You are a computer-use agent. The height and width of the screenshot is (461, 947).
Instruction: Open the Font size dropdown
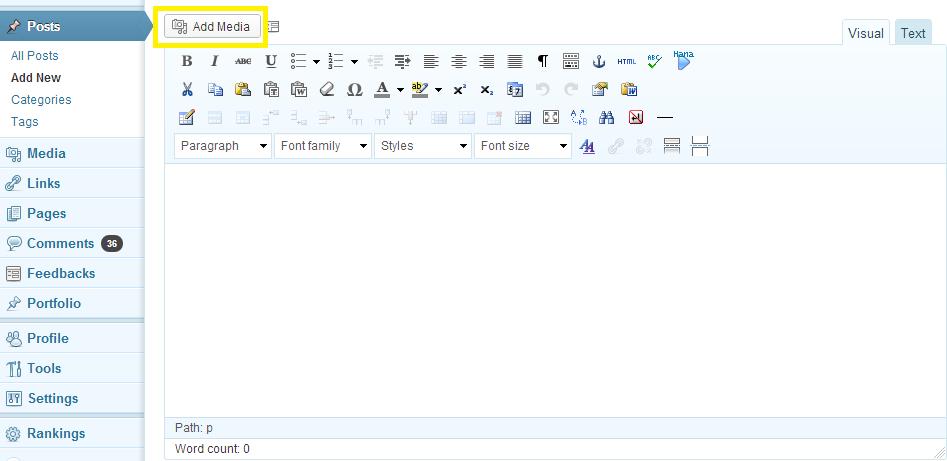point(523,146)
